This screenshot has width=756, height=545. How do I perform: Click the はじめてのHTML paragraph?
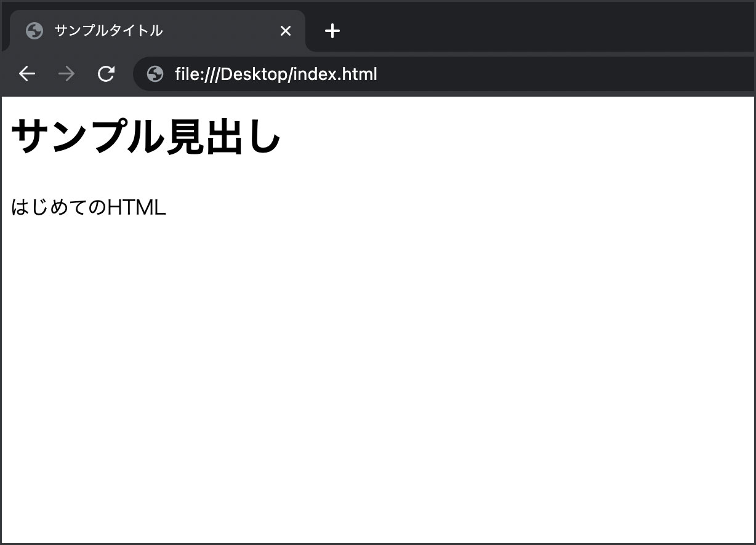(x=88, y=207)
